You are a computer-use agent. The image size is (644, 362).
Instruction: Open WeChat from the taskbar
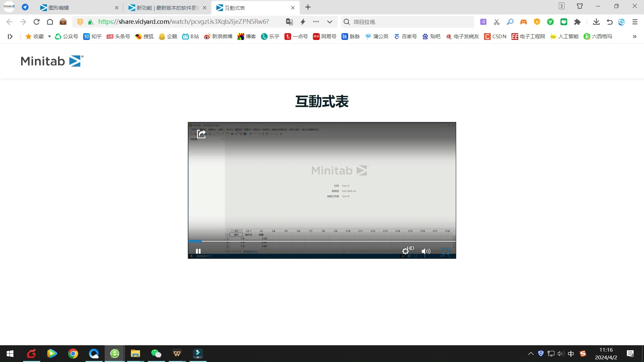(156, 354)
